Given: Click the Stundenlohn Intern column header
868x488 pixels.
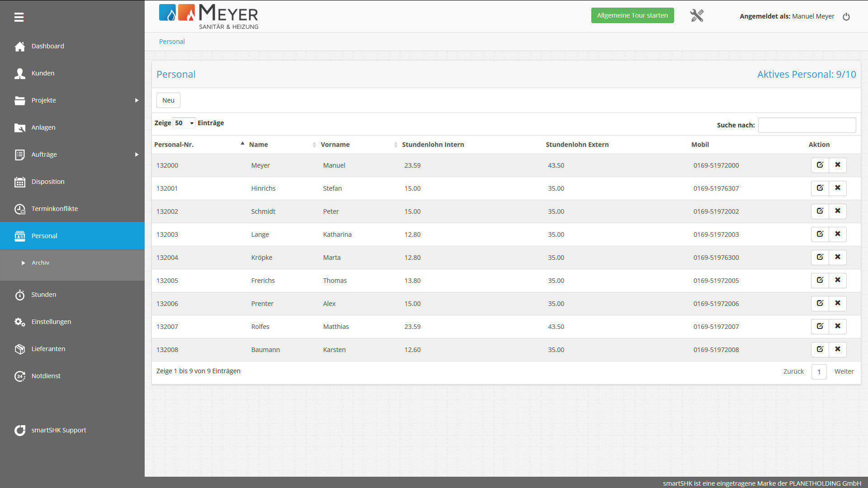Looking at the screenshot, I should 433,145.
